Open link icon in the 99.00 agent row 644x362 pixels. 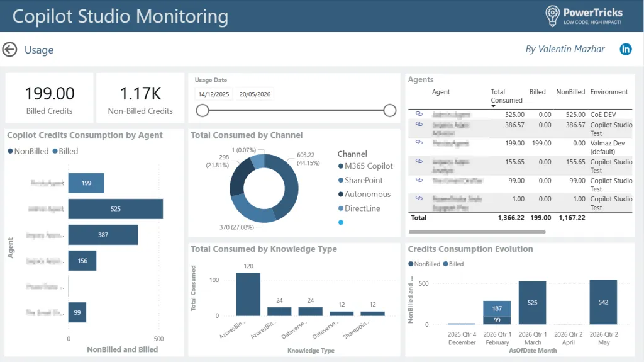(419, 180)
